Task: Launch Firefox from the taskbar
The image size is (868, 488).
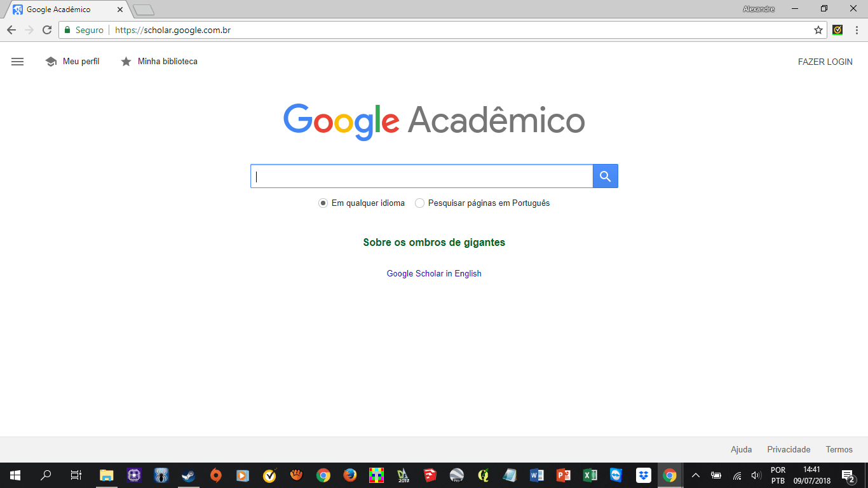Action: coord(349,475)
